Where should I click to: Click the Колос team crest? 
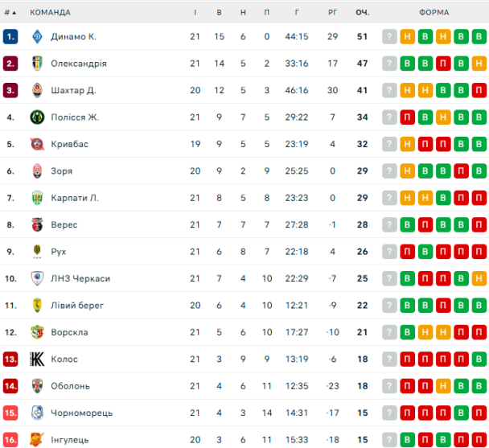click(36, 359)
